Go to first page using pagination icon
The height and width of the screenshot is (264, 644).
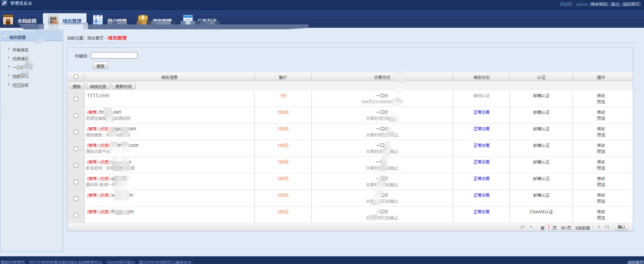[x=523, y=227]
